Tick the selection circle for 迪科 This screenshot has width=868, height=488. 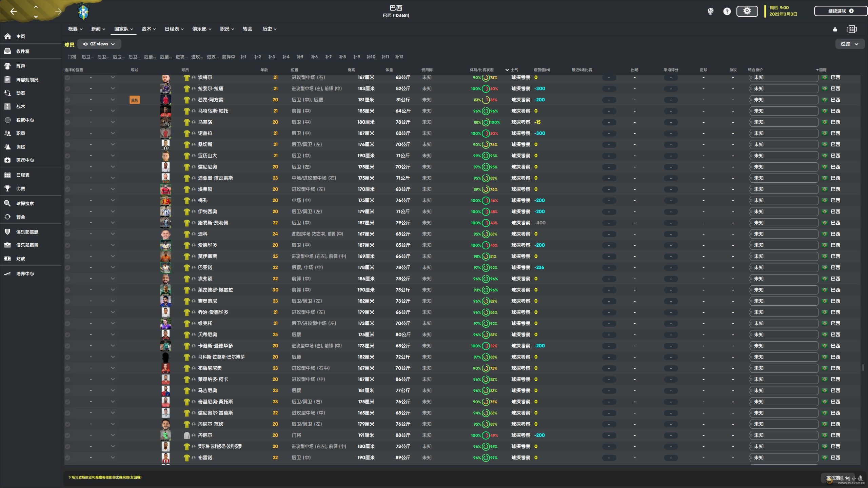click(67, 234)
